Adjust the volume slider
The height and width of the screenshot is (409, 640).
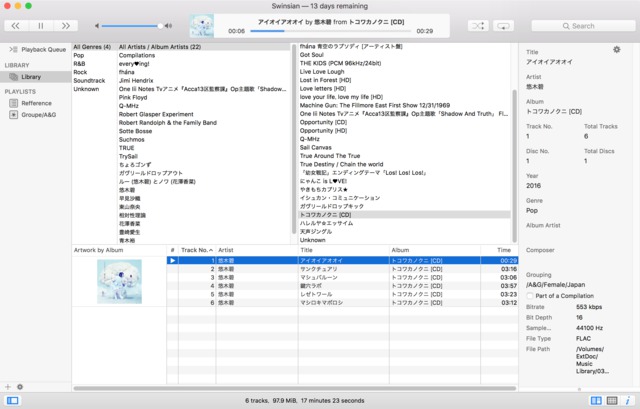130,25
